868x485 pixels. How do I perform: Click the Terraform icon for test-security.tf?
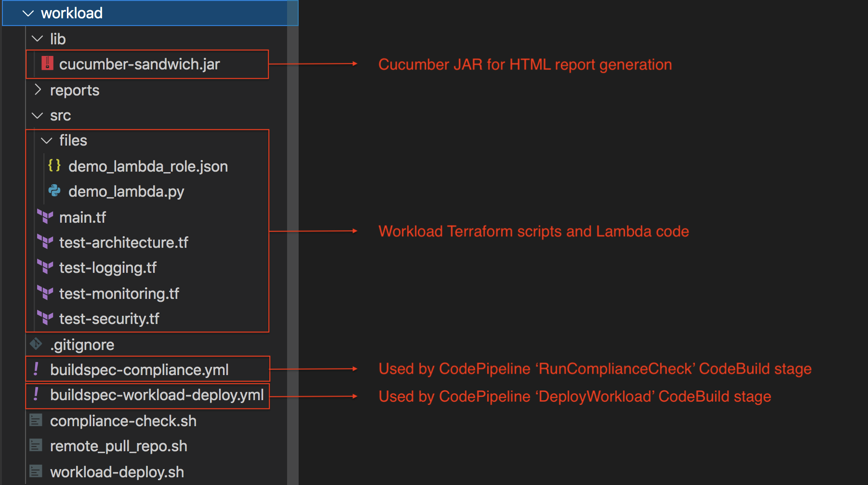(x=45, y=318)
